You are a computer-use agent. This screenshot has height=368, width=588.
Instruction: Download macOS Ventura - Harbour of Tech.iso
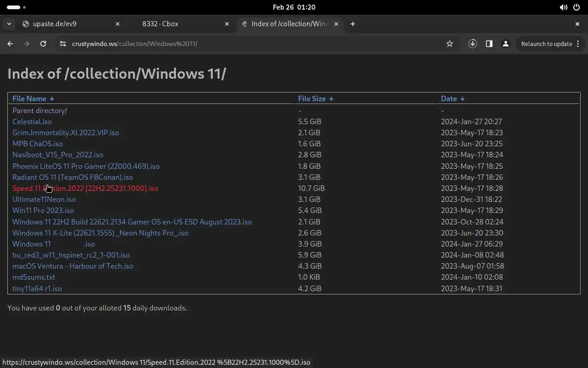(x=73, y=266)
